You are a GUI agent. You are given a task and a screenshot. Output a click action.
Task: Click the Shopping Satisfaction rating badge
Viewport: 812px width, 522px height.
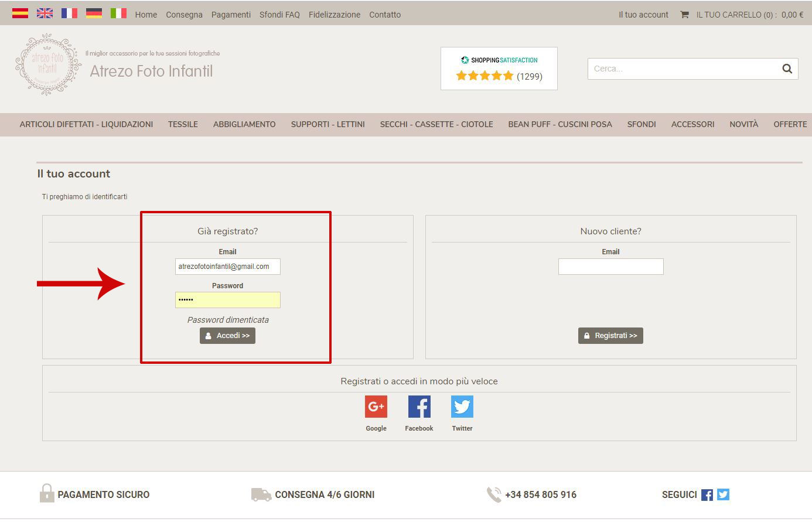[499, 69]
